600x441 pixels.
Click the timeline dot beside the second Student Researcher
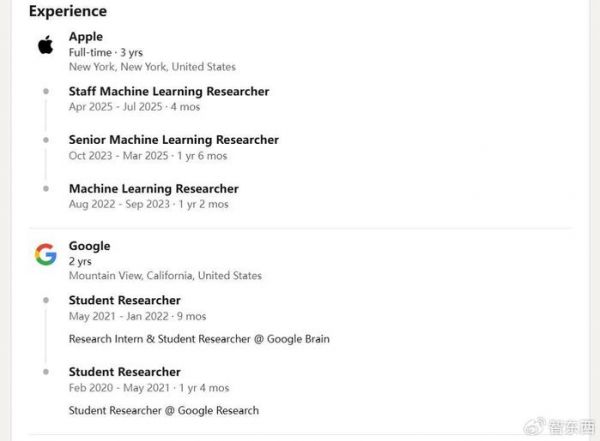45,372
